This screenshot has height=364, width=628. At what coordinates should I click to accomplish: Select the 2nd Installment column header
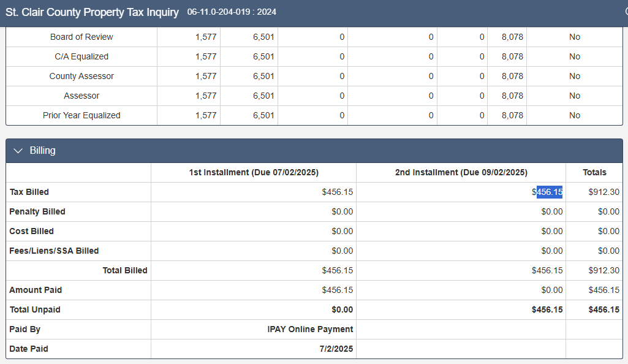pos(461,172)
